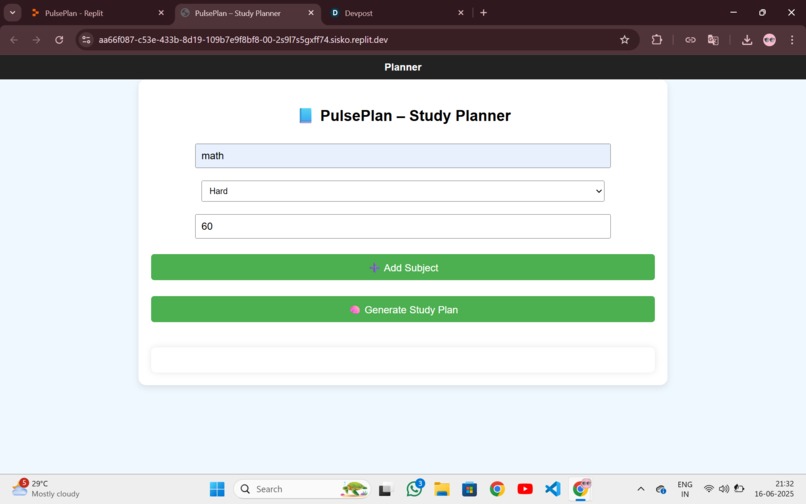The image size is (806, 504).
Task: Open the Chrome three-dot menu
Action: click(x=792, y=40)
